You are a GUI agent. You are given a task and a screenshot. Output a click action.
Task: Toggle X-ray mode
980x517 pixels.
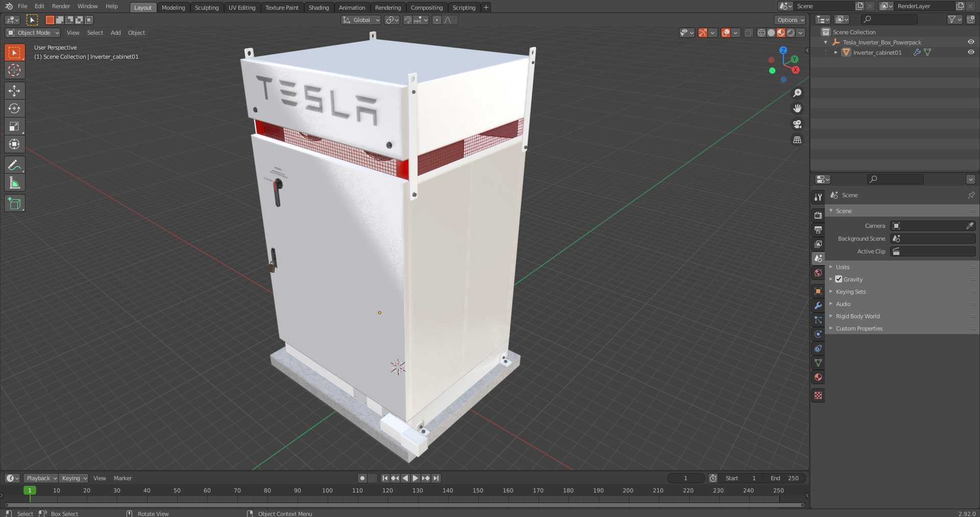[x=748, y=33]
